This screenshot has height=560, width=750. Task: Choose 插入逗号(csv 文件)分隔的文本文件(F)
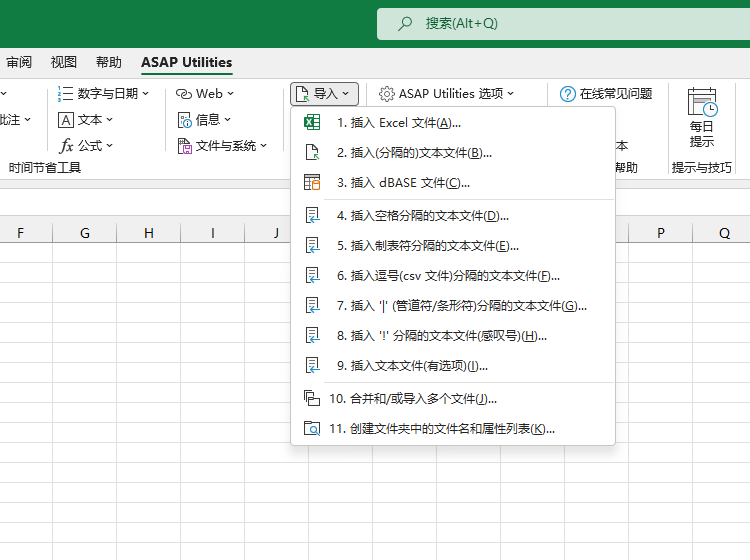[452, 276]
